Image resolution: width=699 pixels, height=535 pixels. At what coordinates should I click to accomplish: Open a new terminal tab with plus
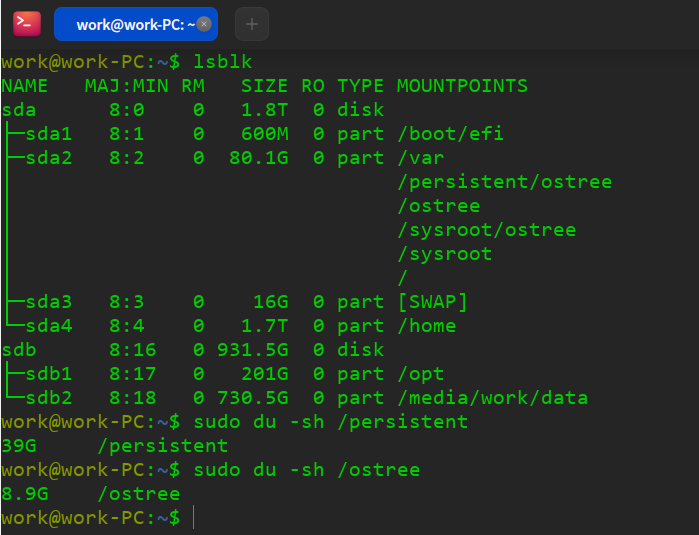(252, 24)
